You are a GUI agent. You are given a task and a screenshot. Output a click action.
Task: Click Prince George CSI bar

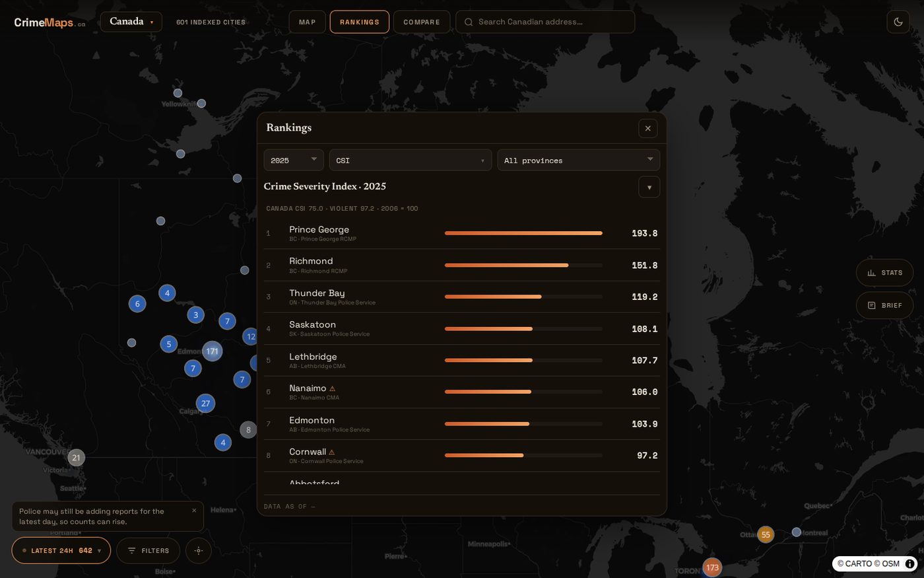(x=523, y=233)
